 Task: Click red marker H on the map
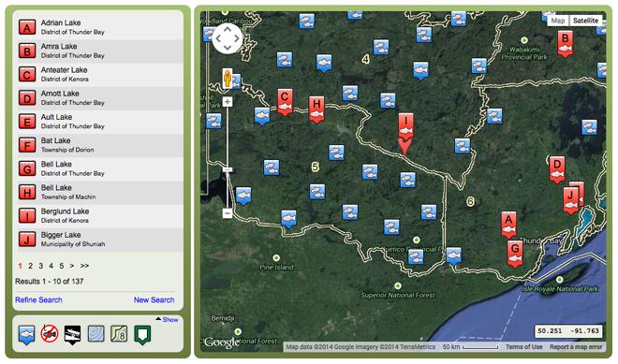(x=316, y=109)
